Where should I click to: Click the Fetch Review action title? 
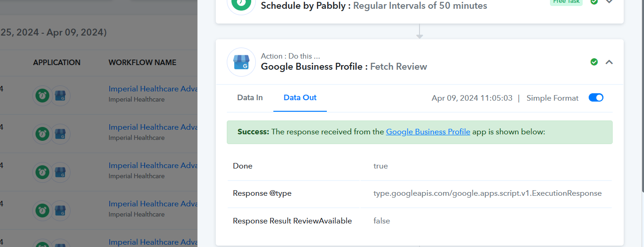tap(399, 66)
